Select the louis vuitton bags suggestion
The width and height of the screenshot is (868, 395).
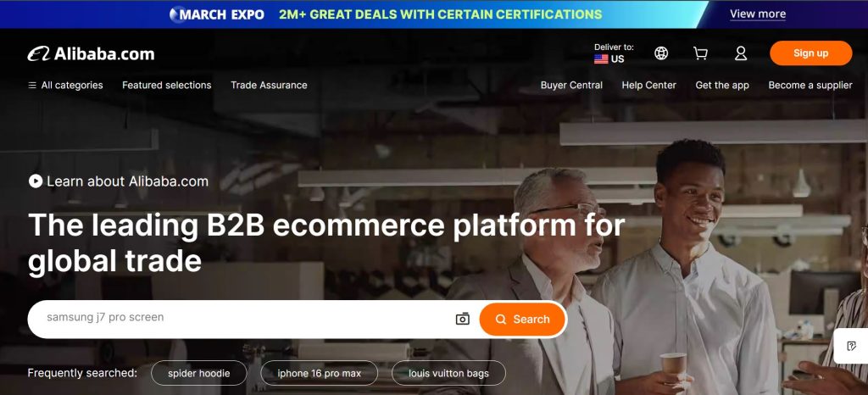coord(448,373)
